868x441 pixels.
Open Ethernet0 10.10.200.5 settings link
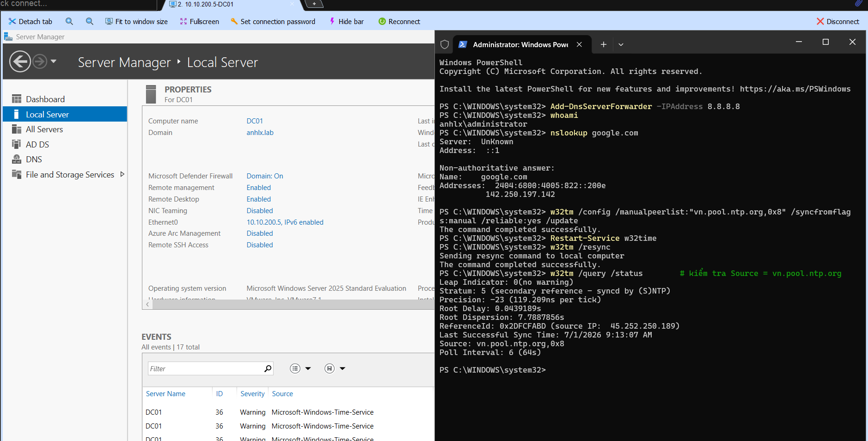285,222
